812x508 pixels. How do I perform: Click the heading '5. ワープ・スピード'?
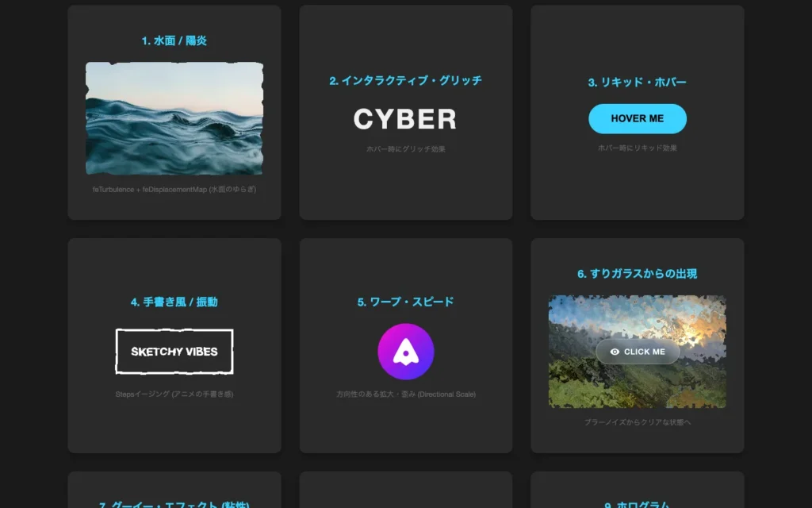pyautogui.click(x=405, y=302)
